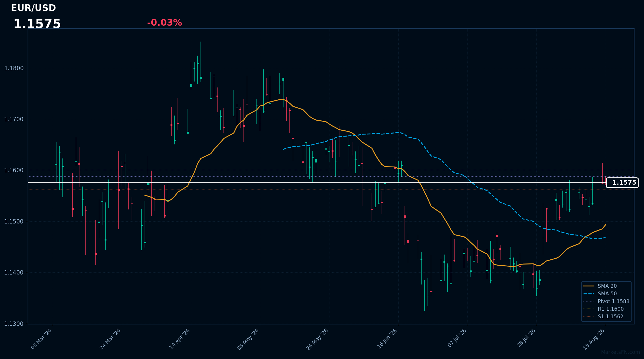The image size is (644, 359).
Task: Click the 1.1300 y-axis label
Action: coord(14,324)
